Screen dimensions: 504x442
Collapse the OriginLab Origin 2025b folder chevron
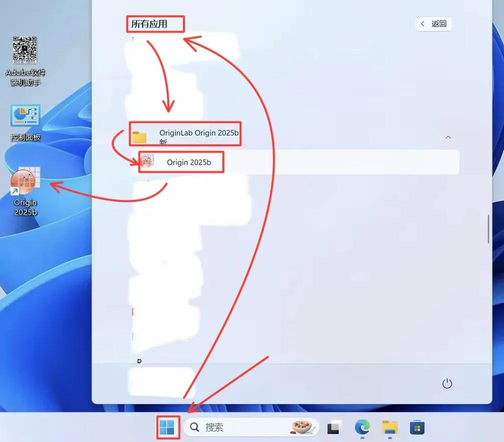click(x=448, y=137)
